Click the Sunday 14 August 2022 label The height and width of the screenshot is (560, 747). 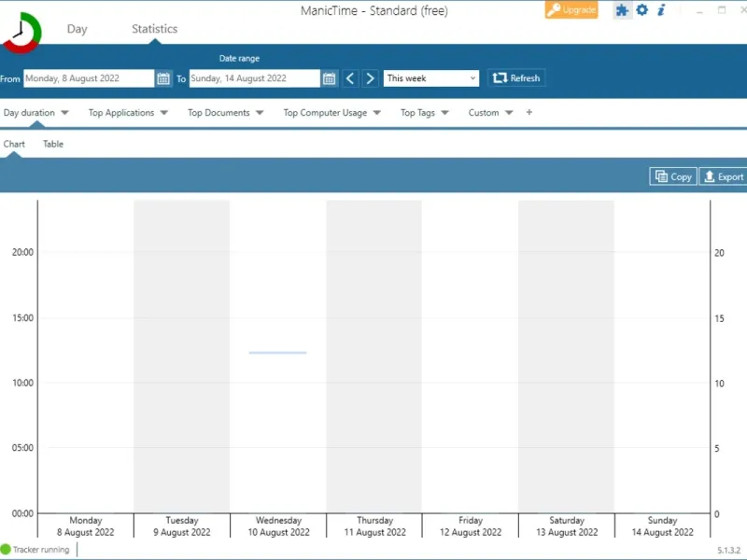click(x=662, y=526)
